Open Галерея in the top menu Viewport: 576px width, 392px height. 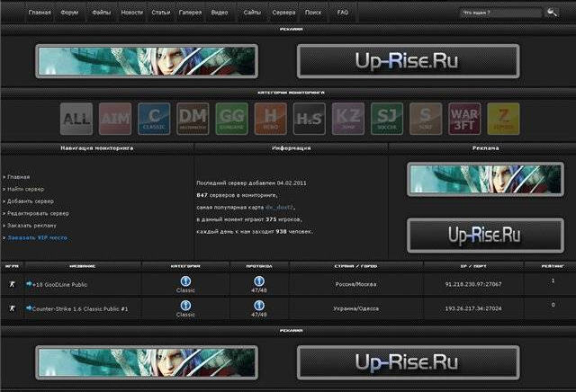click(190, 12)
